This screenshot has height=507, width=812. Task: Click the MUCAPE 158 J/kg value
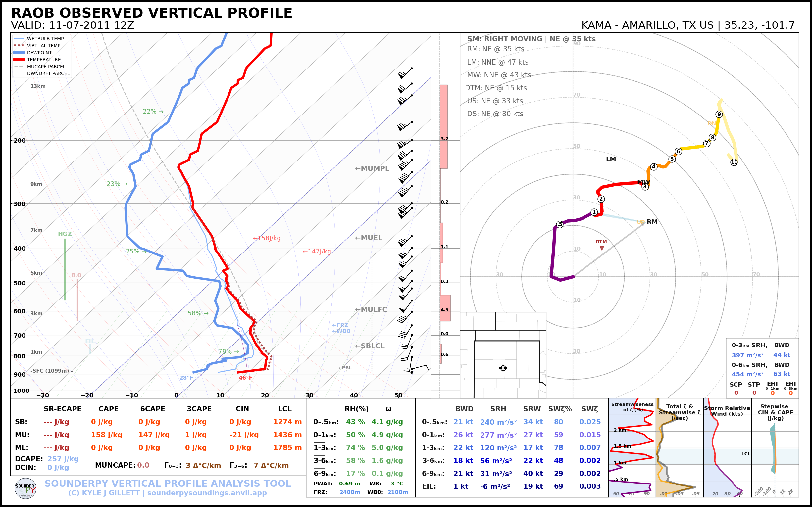coord(106,435)
